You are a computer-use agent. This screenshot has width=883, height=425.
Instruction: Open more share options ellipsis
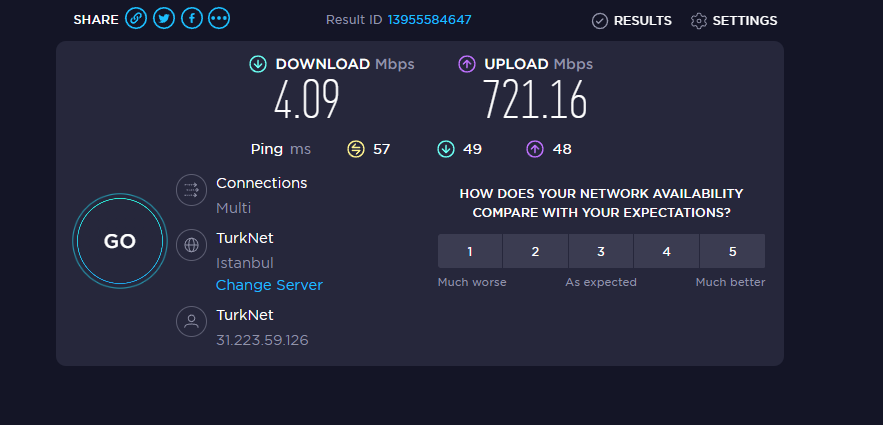click(219, 19)
